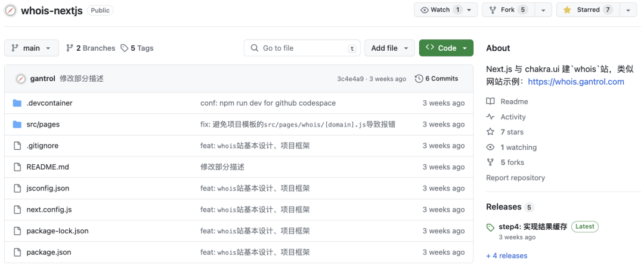Open the .gitignore row feat commit message
The image size is (644, 268).
(x=255, y=146)
